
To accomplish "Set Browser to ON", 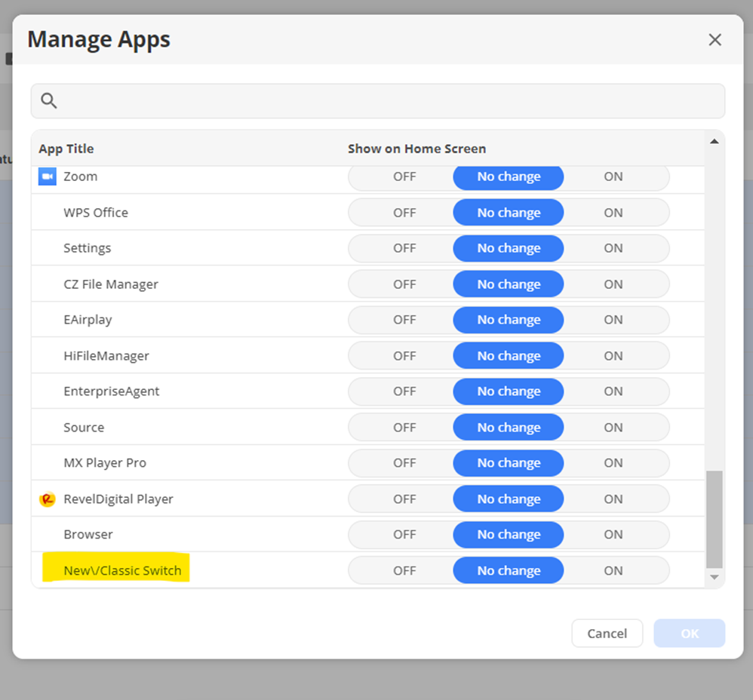I will 613,534.
